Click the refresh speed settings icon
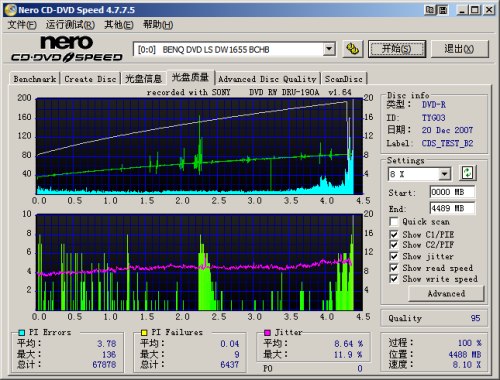The image size is (500, 380). pyautogui.click(x=468, y=173)
